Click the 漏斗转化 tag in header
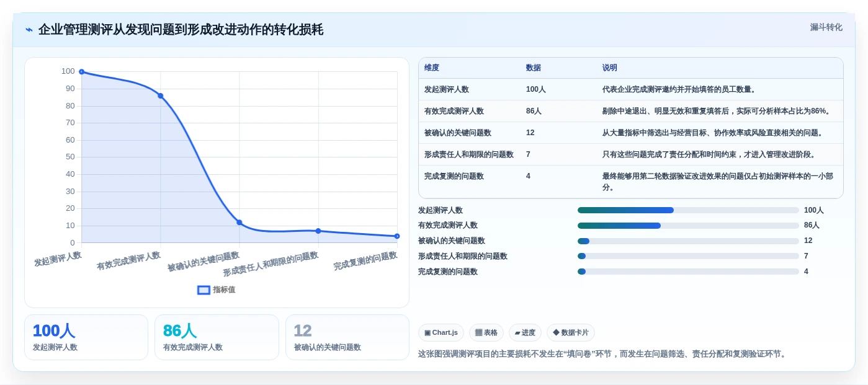 (x=826, y=27)
